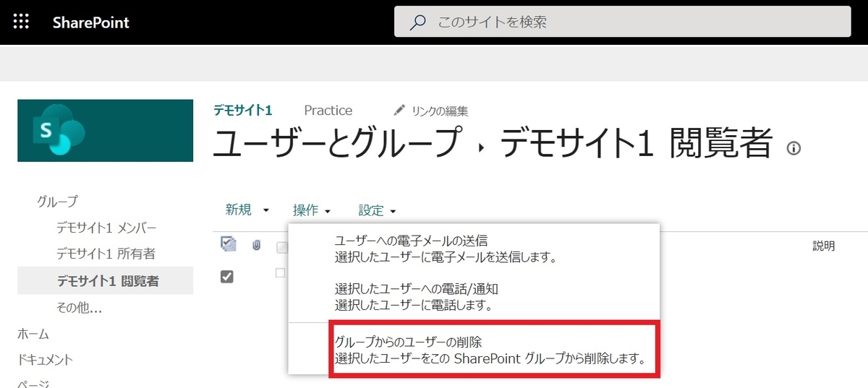Open デモサイト1 メンバー group
The width and height of the screenshot is (868, 388).
click(106, 228)
